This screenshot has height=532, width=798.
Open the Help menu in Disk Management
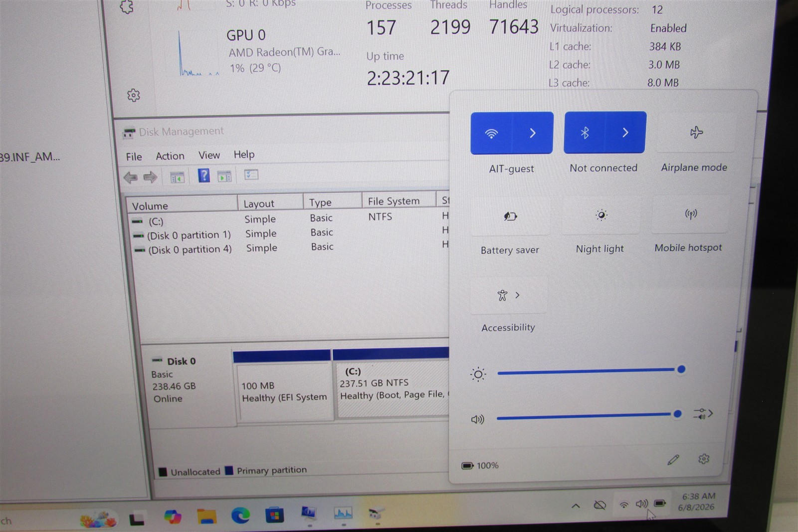pyautogui.click(x=244, y=155)
